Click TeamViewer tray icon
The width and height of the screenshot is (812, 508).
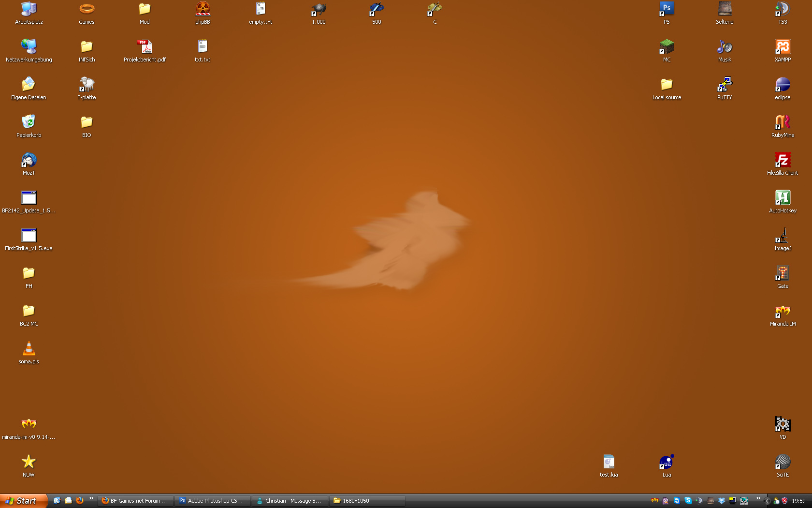coord(677,501)
